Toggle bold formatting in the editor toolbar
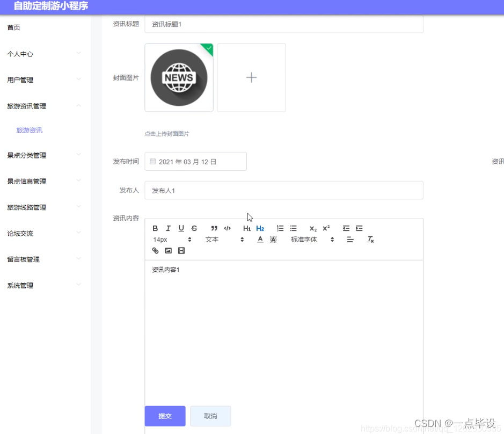 click(155, 228)
